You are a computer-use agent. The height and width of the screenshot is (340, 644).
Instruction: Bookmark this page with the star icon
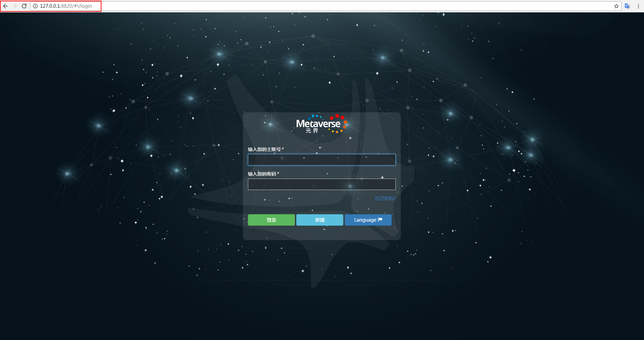(616, 6)
